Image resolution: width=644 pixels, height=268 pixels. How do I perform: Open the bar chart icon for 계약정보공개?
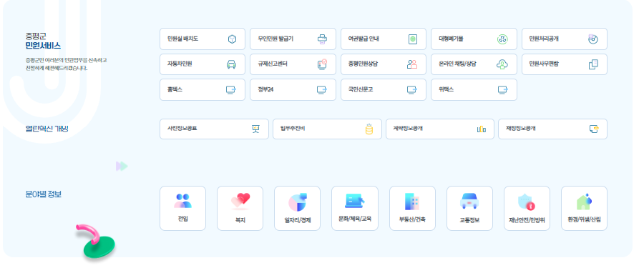pos(482,129)
